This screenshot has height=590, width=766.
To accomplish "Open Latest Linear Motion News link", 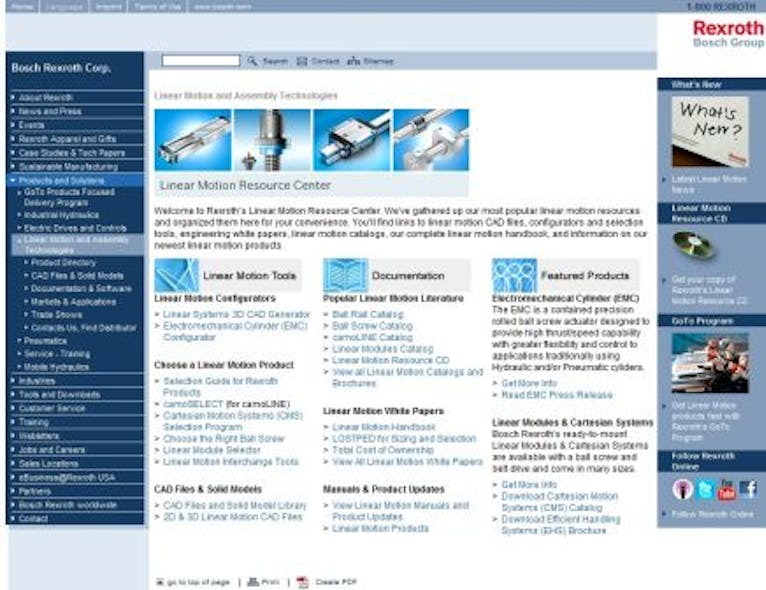I will (709, 184).
